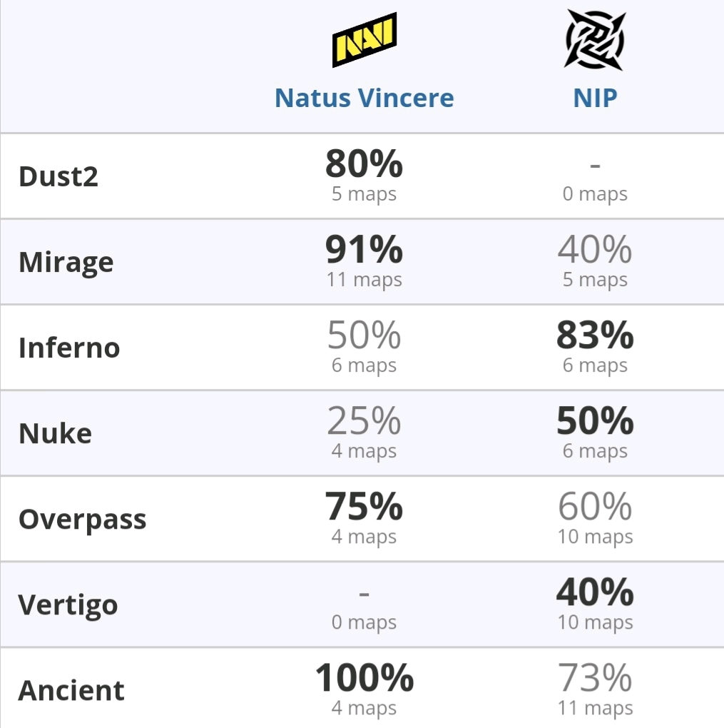Click Natus Vincere's 80% Dust2 win rate
This screenshot has width=724, height=728.
point(364,163)
